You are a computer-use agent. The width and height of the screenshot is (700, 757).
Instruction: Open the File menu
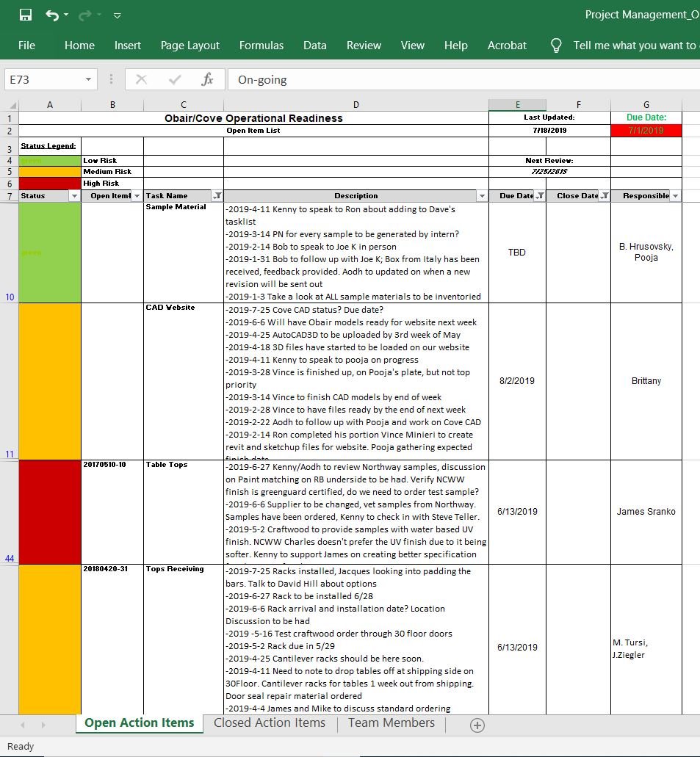pyautogui.click(x=26, y=46)
